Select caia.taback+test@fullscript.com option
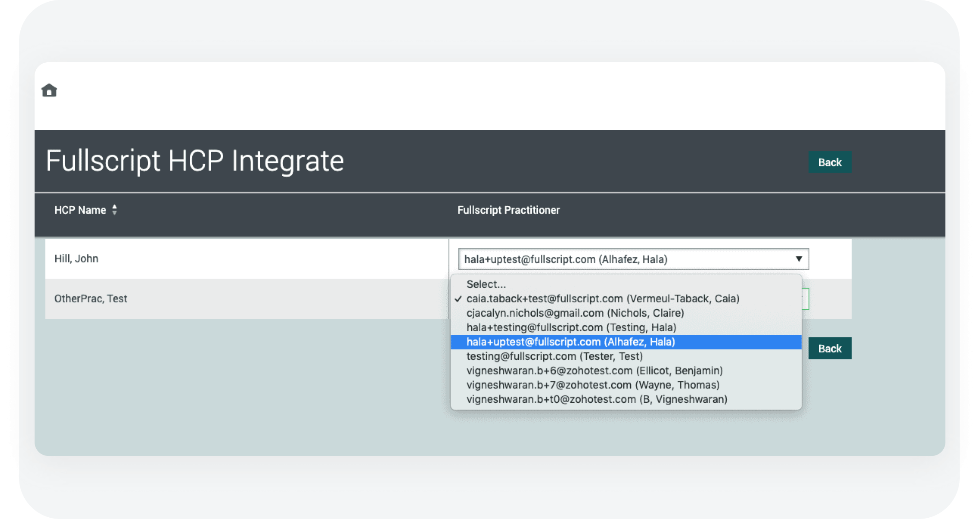 (x=626, y=298)
